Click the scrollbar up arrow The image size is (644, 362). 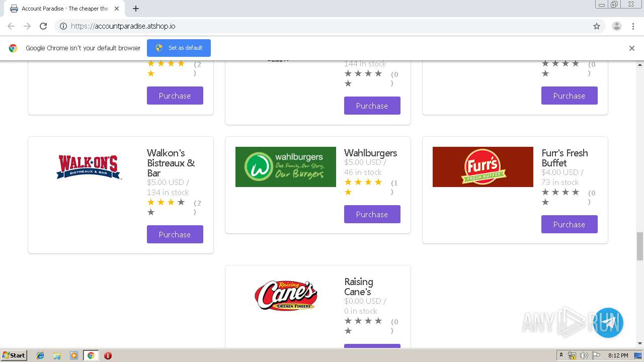[x=640, y=64]
